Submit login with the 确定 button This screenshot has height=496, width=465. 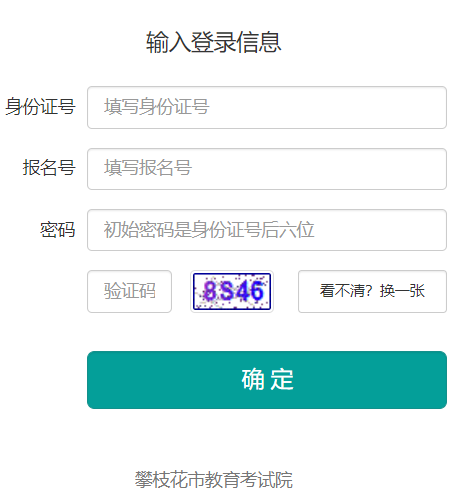(267, 380)
